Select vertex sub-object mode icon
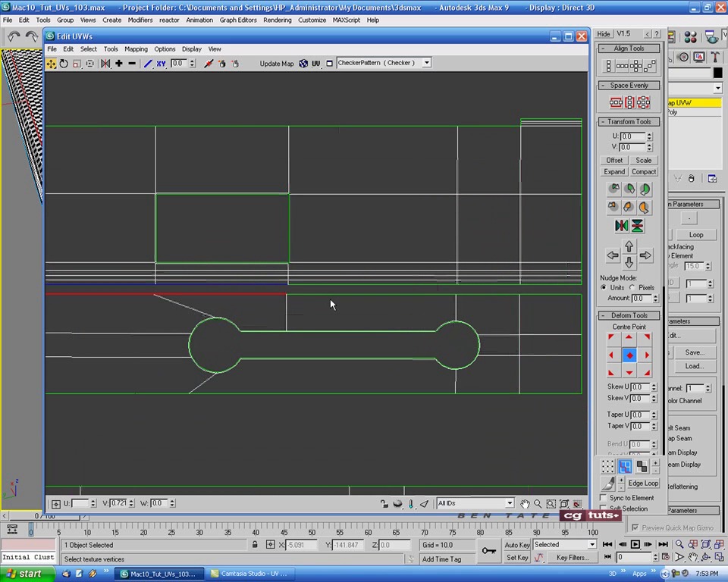The height and width of the screenshot is (582, 728). point(608,467)
